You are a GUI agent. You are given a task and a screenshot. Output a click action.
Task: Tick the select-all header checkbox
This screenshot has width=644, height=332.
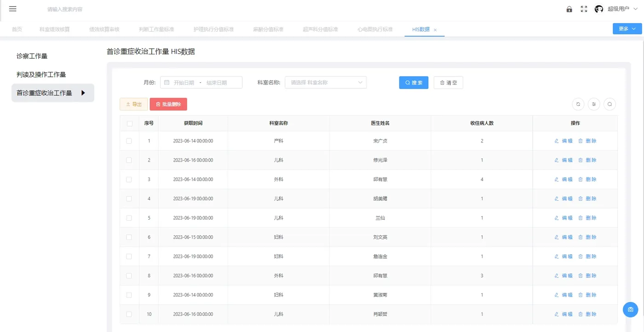pos(129,123)
